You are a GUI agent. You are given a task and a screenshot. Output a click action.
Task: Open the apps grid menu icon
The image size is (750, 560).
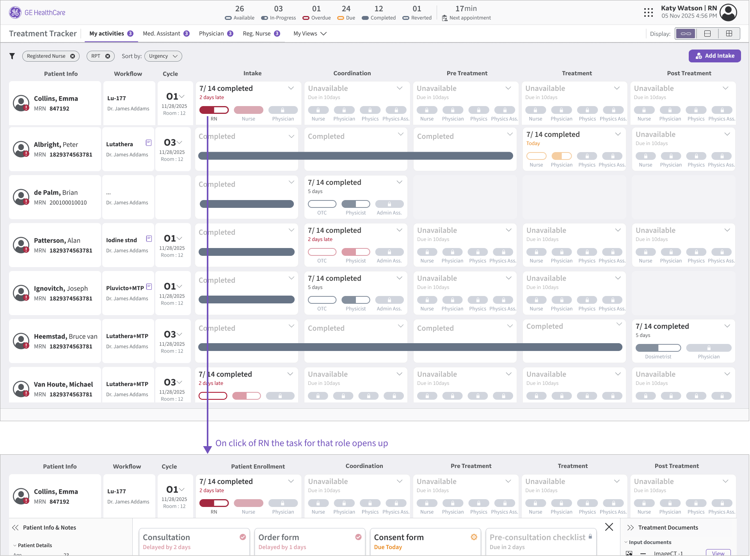click(648, 12)
